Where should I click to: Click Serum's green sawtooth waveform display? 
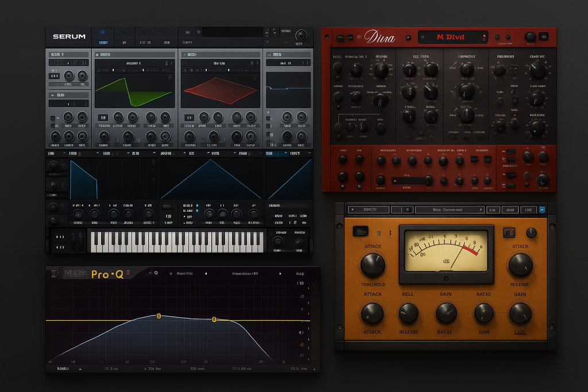pos(134,90)
